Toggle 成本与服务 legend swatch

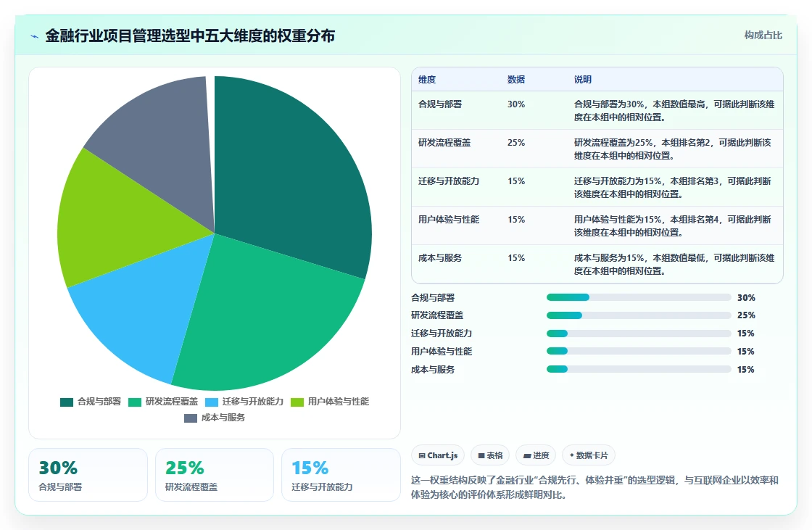click(191, 418)
